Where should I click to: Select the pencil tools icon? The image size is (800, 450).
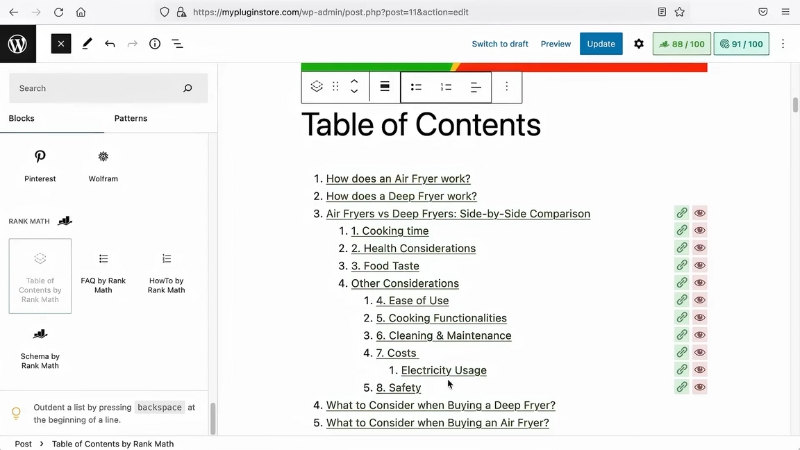coord(87,44)
